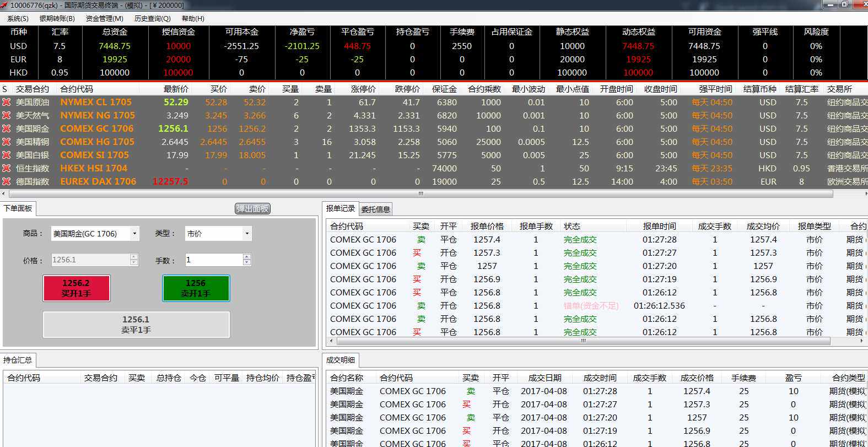Open the 系统(S) menu
The height and width of the screenshot is (447, 868).
tap(18, 18)
